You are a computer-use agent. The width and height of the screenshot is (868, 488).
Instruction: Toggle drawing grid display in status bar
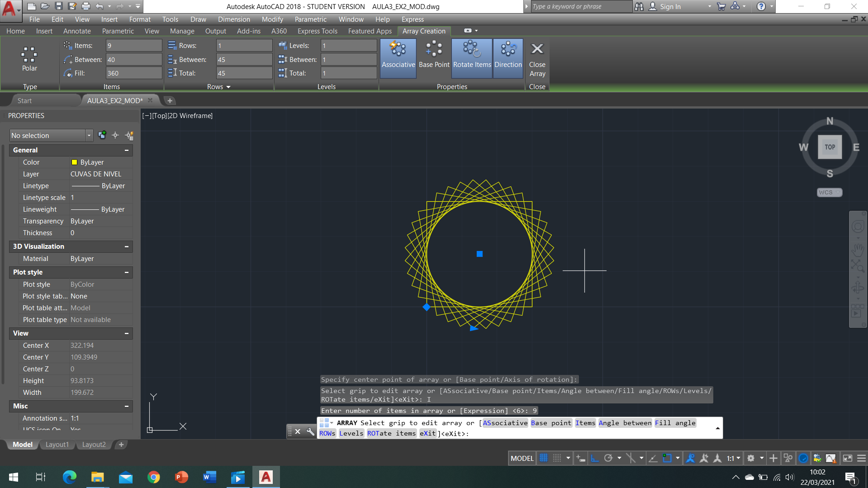[544, 458]
